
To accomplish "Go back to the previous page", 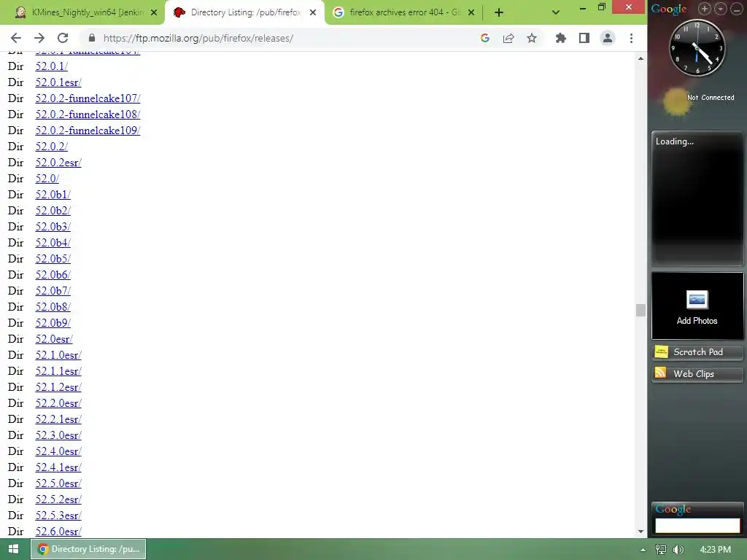I will (16, 38).
